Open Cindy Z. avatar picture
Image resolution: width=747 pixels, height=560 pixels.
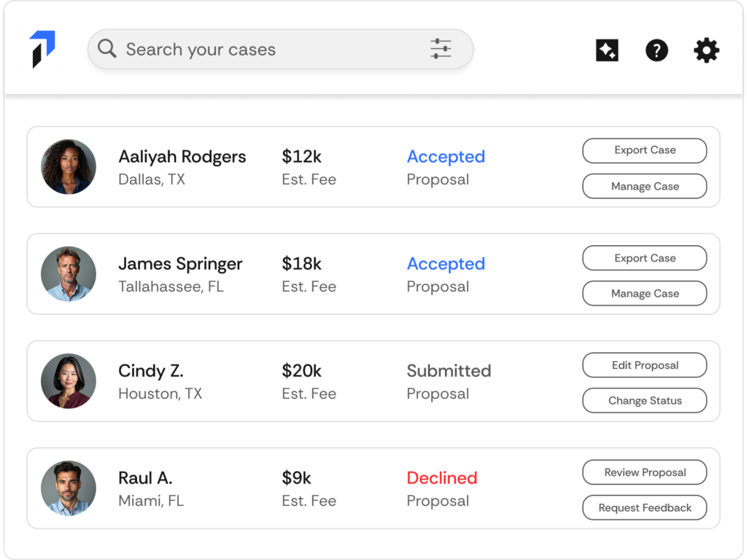69,381
